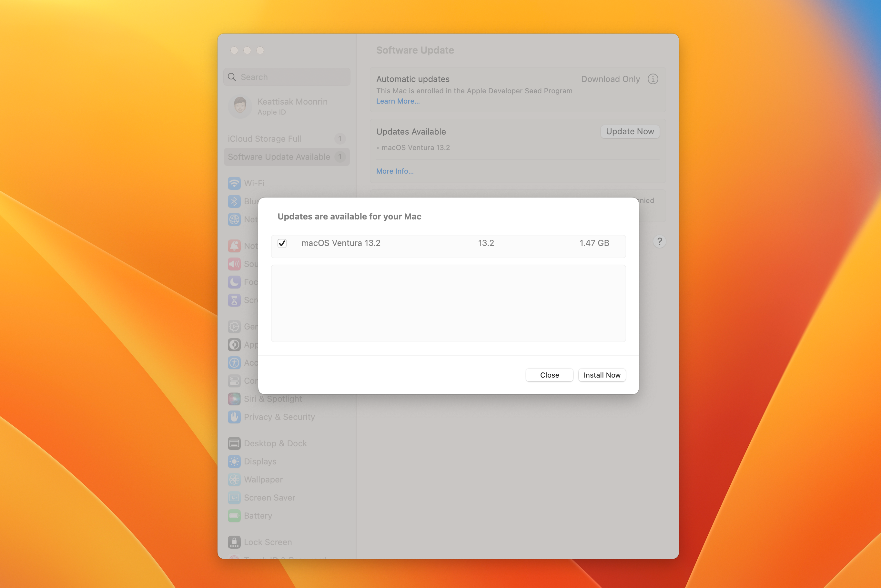The height and width of the screenshot is (588, 881).
Task: Open the Wallpaper flower icon
Action: [234, 480]
